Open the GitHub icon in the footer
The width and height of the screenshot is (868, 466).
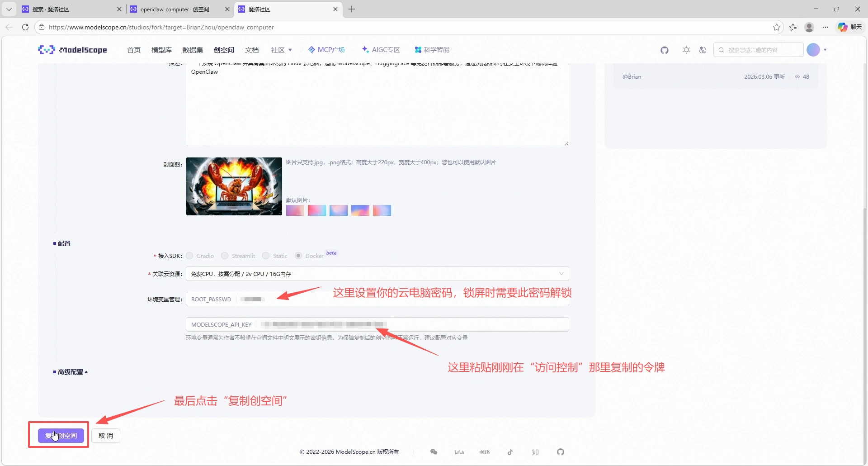pos(561,452)
